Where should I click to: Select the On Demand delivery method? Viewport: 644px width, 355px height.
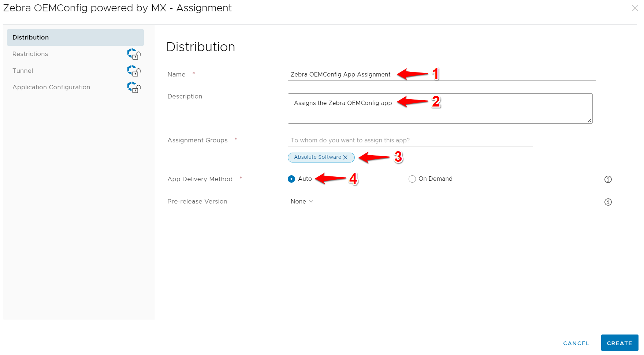pos(412,179)
